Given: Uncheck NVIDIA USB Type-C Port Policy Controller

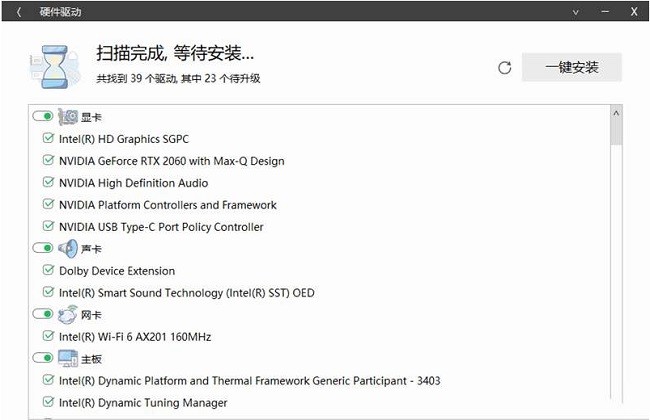Looking at the screenshot, I should tap(49, 226).
